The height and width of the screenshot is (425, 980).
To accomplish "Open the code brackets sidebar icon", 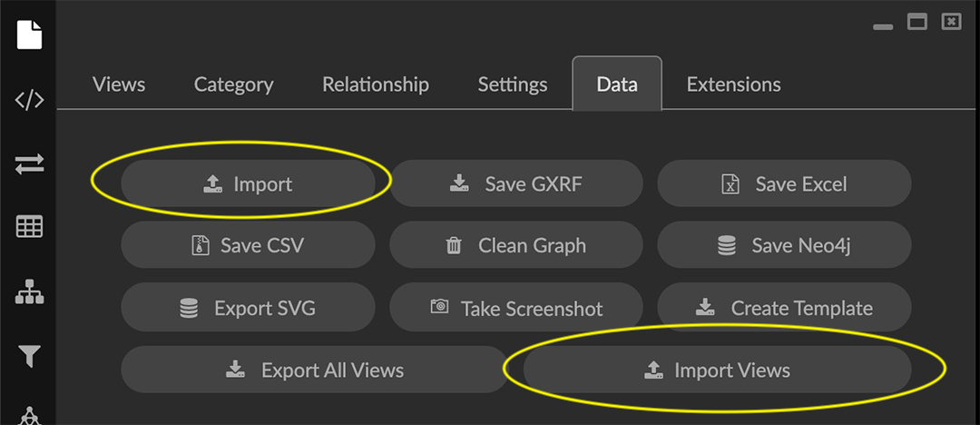I will tap(29, 100).
